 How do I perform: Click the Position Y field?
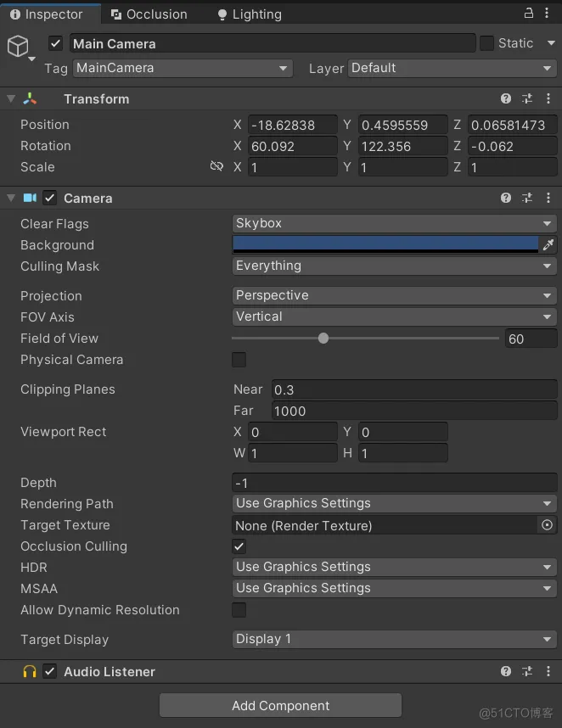click(x=402, y=125)
